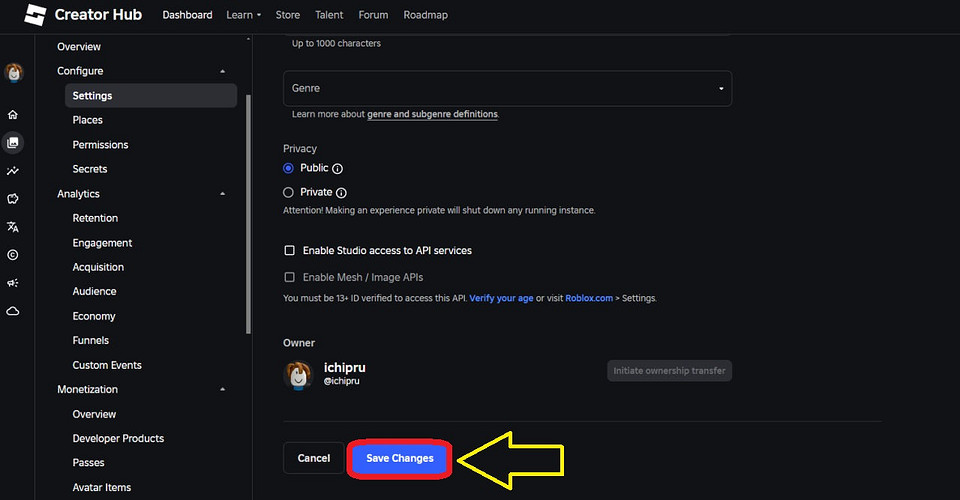This screenshot has width=960, height=500.
Task: Open the translation Localization sidebar icon
Action: 13,227
